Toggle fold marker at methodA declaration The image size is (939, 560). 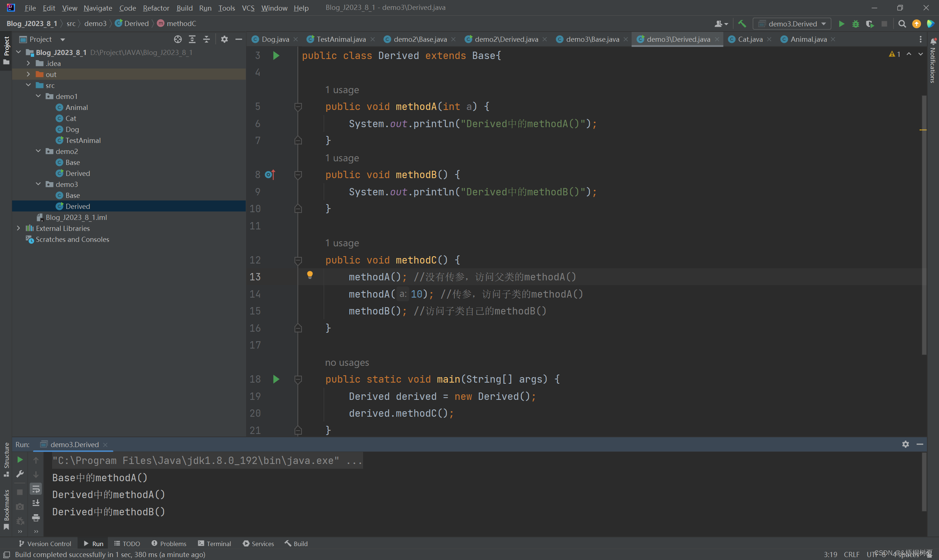[298, 107]
